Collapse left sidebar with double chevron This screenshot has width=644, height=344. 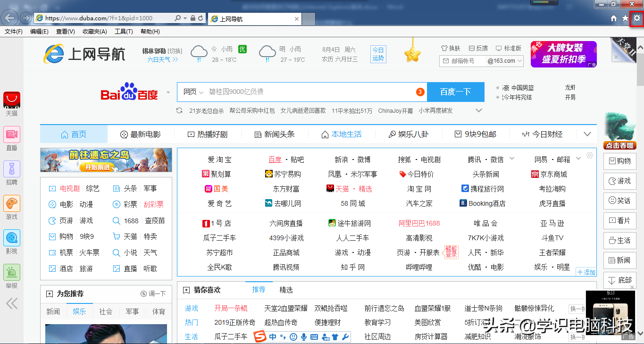tap(12, 302)
